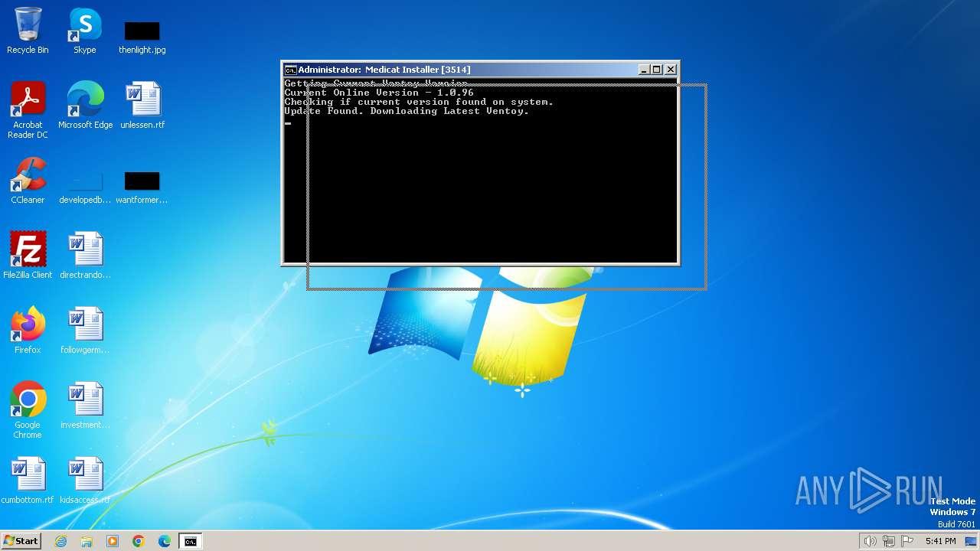Maximize the Medicat Installer window

(x=656, y=70)
